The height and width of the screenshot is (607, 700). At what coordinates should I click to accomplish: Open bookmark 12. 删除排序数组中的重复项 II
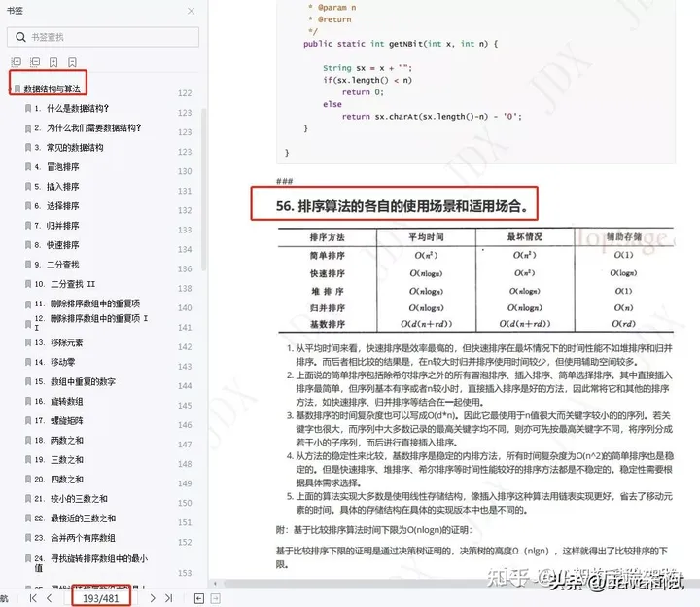click(91, 323)
